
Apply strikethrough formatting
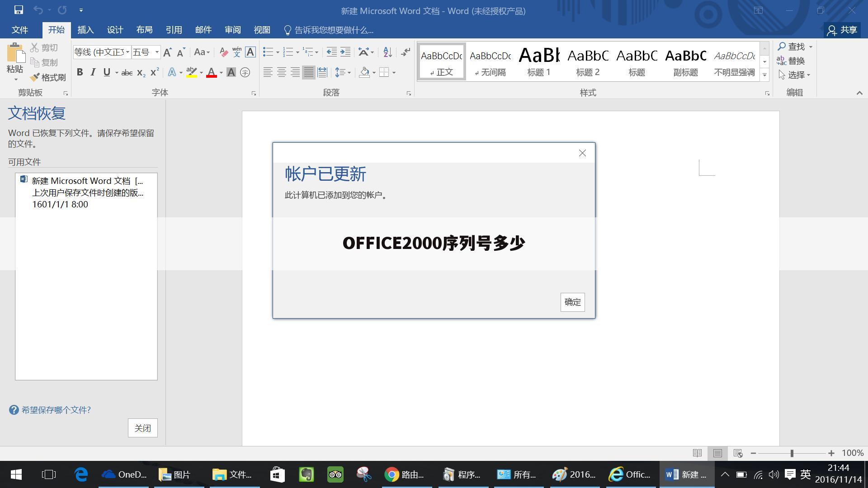[x=127, y=72]
